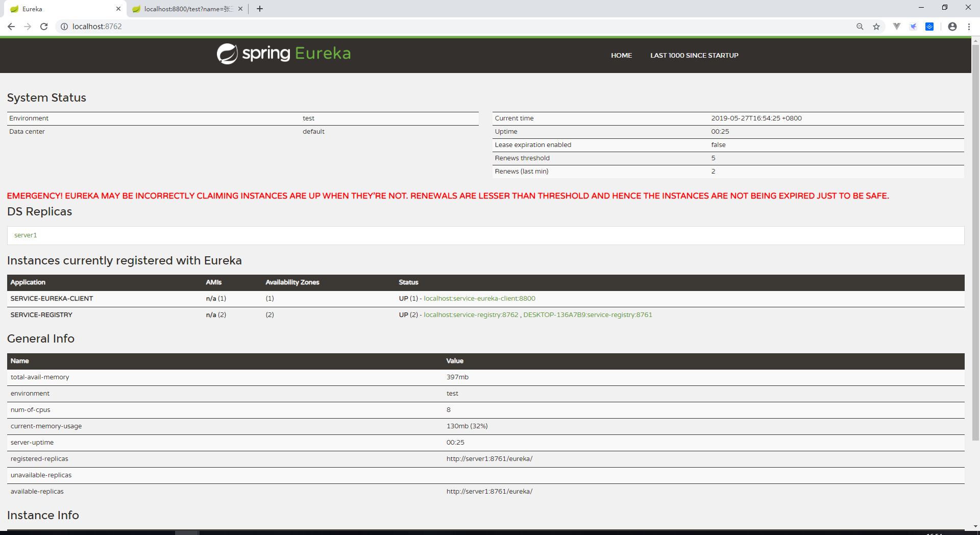
Task: Click the Application column header
Action: 28,282
